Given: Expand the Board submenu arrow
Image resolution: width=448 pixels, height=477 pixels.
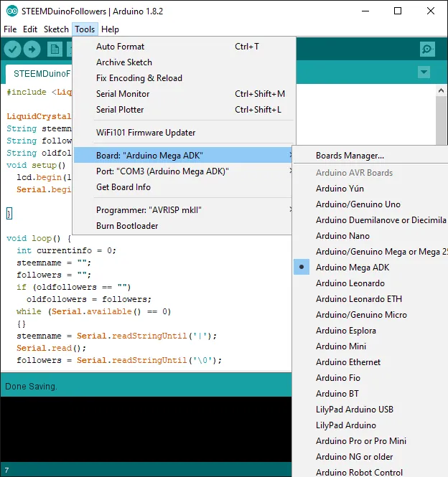Looking at the screenshot, I should tap(291, 155).
